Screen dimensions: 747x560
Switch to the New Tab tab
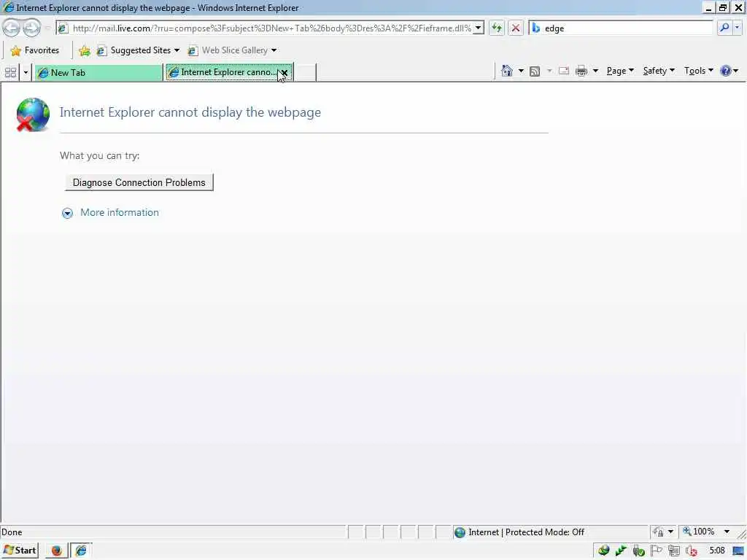(99, 72)
